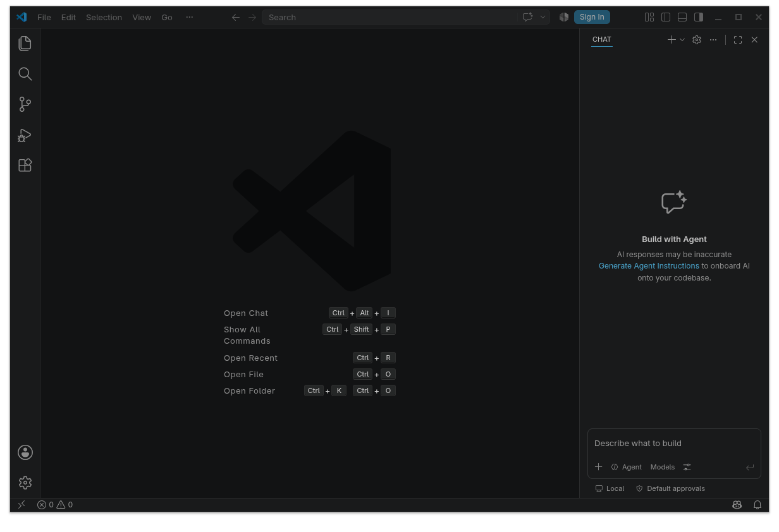This screenshot has height=532, width=779.
Task: Go back with the left arrow
Action: 236,17
